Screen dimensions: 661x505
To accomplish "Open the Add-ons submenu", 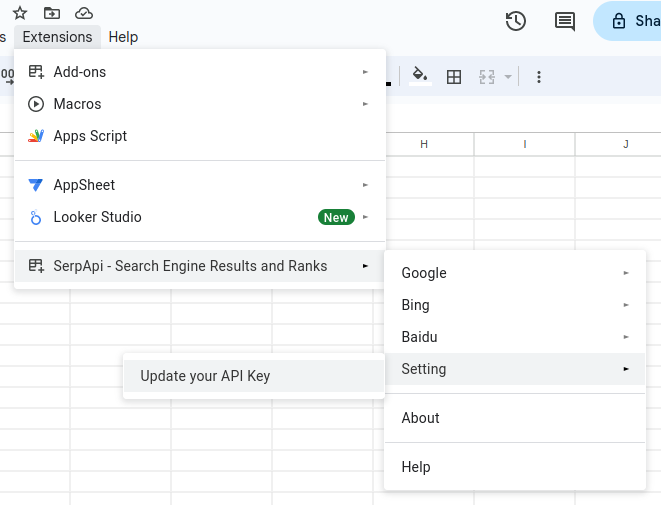I will point(200,72).
